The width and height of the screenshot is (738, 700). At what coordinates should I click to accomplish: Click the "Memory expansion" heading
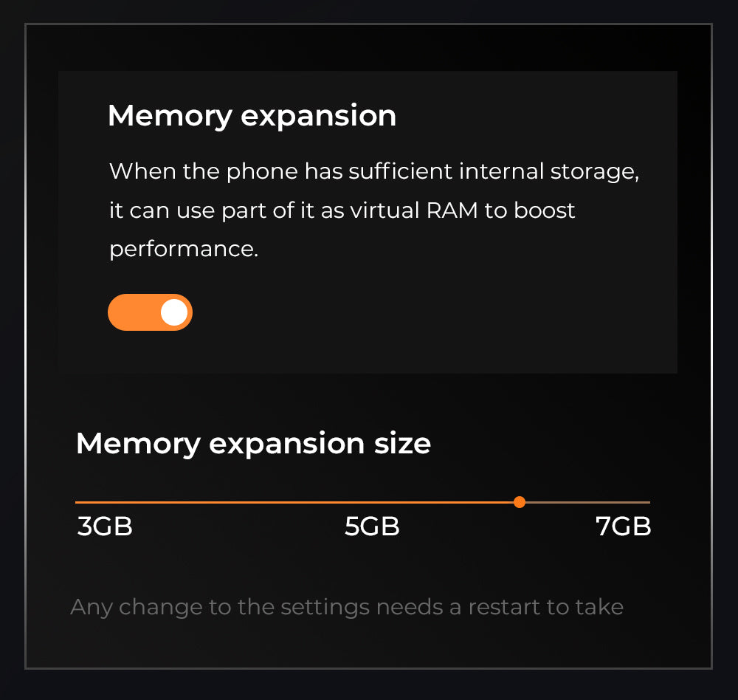tap(252, 116)
